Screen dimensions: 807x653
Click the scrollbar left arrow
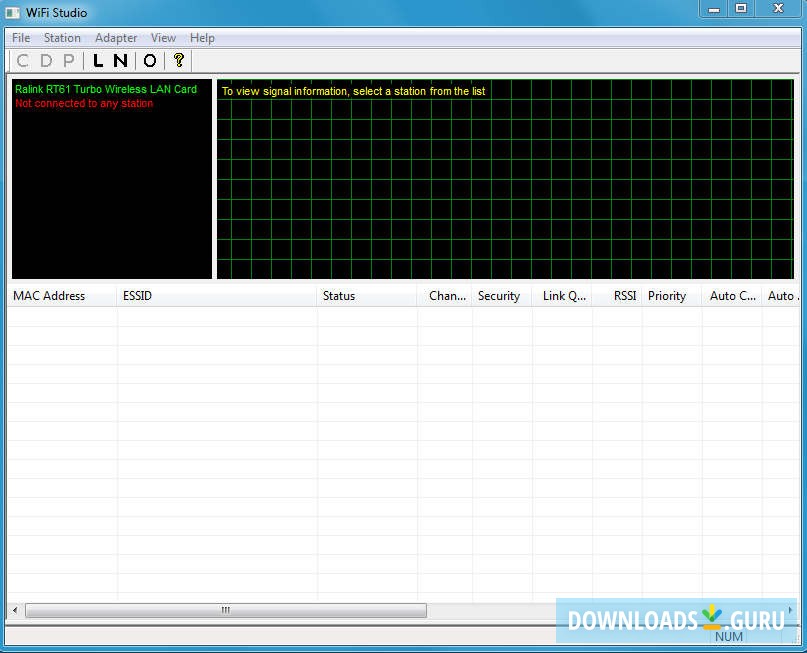click(15, 610)
